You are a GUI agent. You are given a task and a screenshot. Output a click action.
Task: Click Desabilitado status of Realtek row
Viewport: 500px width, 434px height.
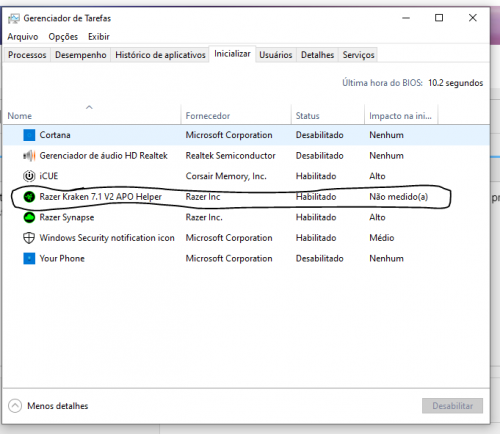point(320,156)
